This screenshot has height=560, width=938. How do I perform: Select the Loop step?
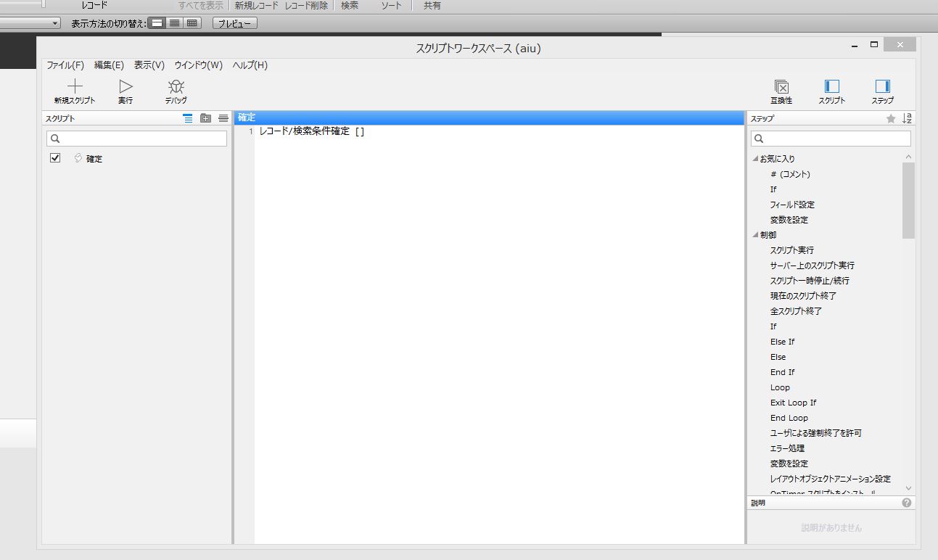tap(780, 387)
